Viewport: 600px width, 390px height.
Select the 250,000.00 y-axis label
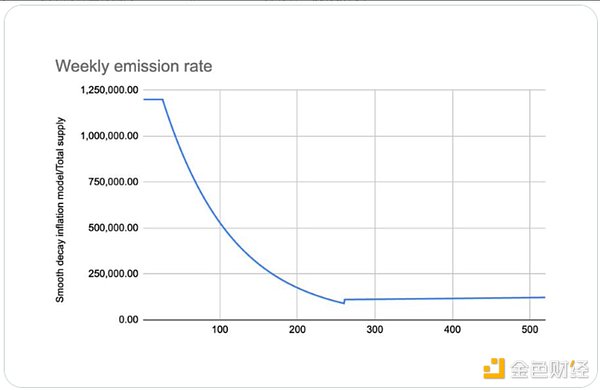tap(113, 274)
